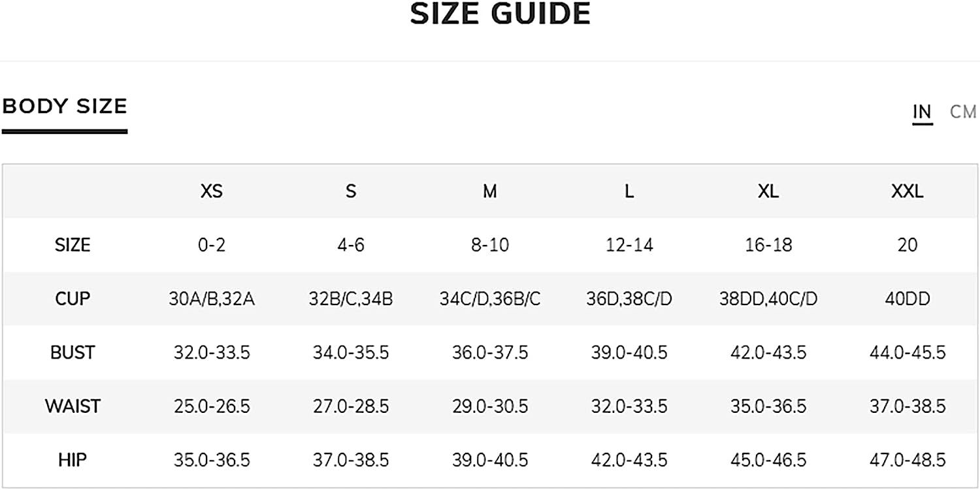Click the SIZE row label
Viewport: 980px width, 490px height.
[x=73, y=245]
